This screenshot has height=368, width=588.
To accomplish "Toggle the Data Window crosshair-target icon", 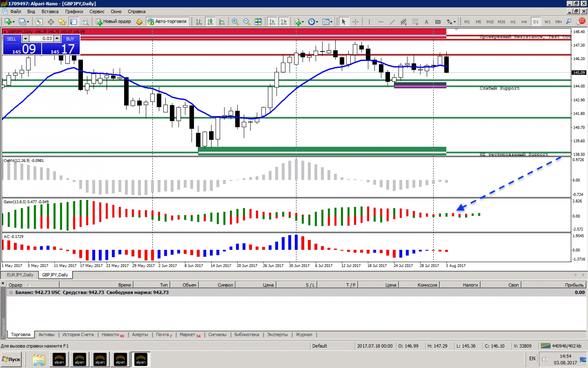I will [x=51, y=21].
